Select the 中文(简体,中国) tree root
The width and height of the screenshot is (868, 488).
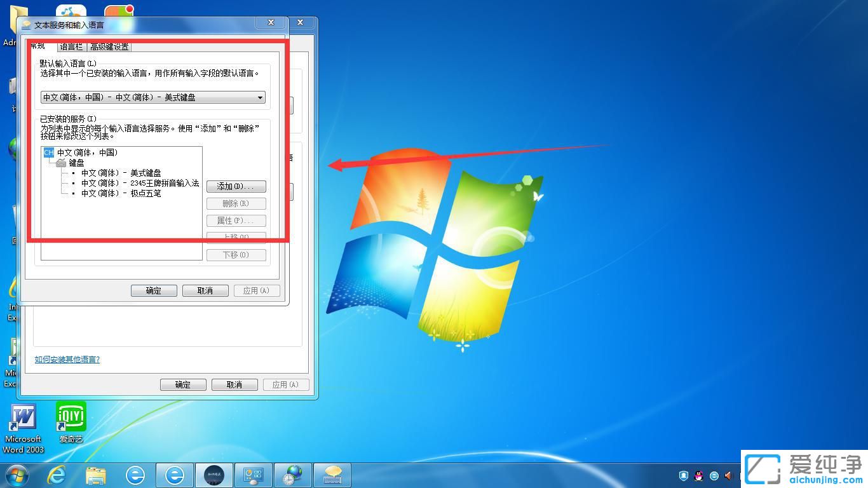[88, 152]
